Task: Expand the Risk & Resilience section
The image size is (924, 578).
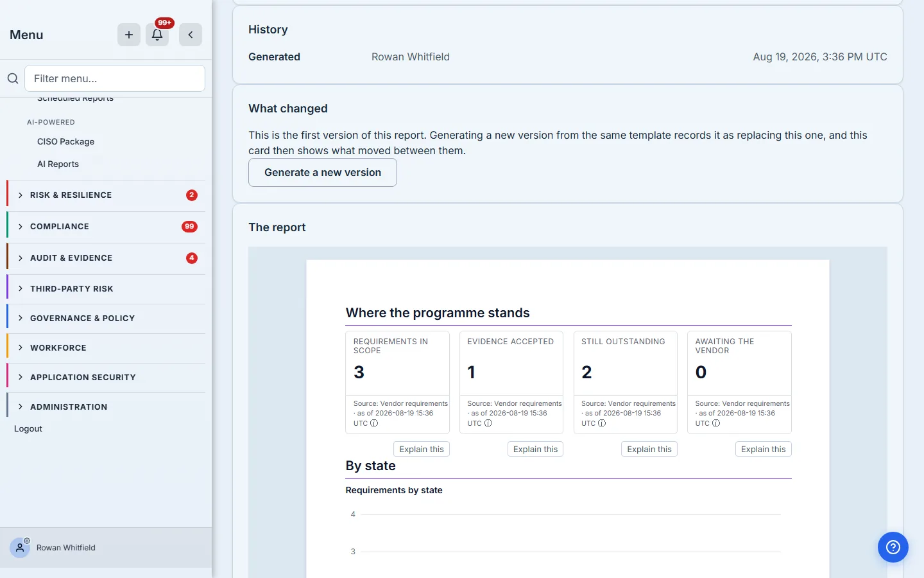Action: (106, 195)
